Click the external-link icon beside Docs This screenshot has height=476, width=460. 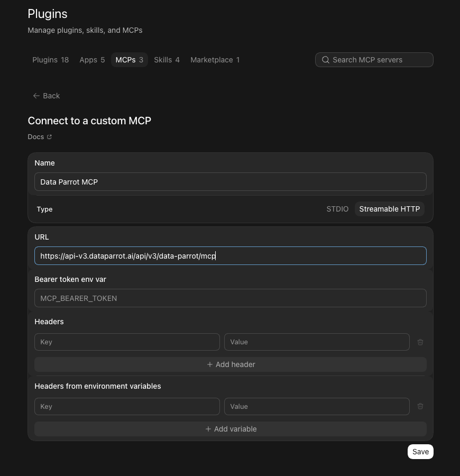coord(50,137)
